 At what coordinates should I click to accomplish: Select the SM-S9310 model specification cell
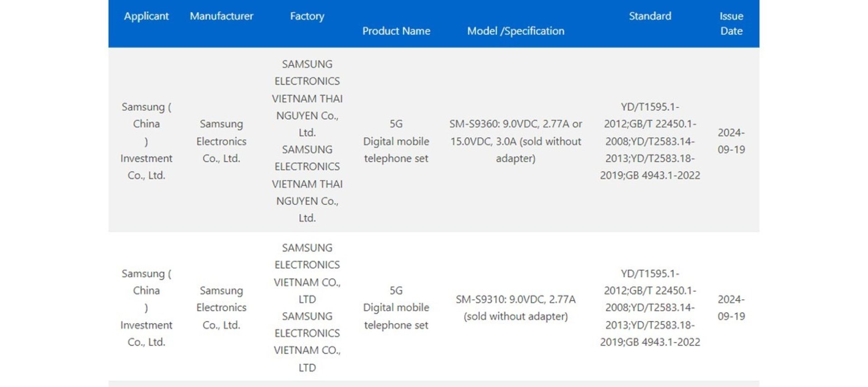(515, 307)
